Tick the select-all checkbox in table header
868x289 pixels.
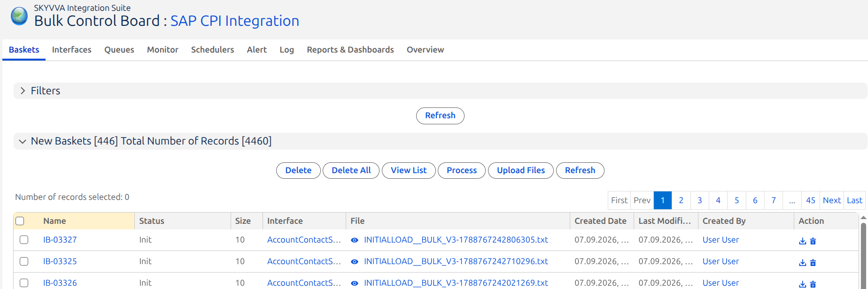[x=20, y=221]
